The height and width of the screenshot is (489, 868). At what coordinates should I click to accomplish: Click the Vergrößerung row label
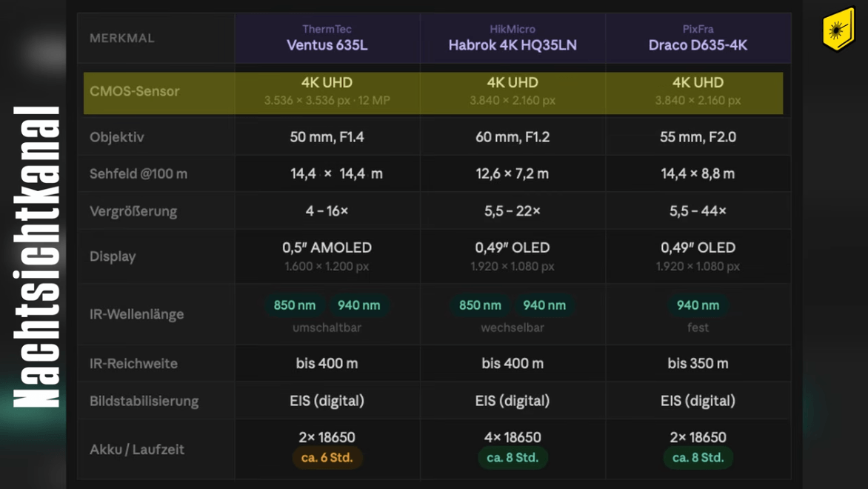click(133, 211)
